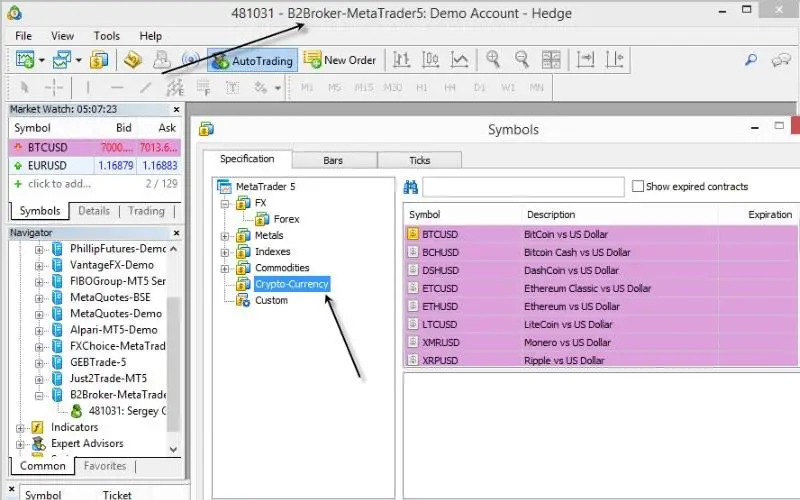Open the File menu
Viewport: 800px width, 500px height.
coord(23,36)
